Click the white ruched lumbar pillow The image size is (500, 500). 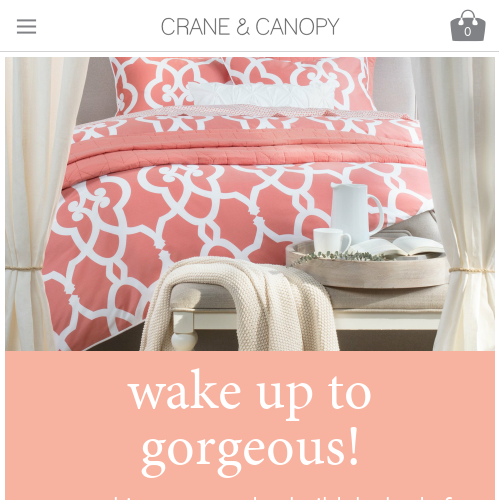(263, 94)
